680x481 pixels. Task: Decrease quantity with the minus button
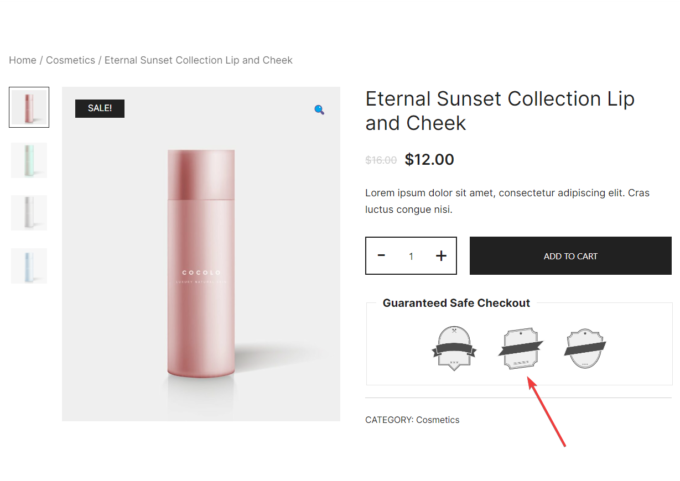[x=381, y=255]
